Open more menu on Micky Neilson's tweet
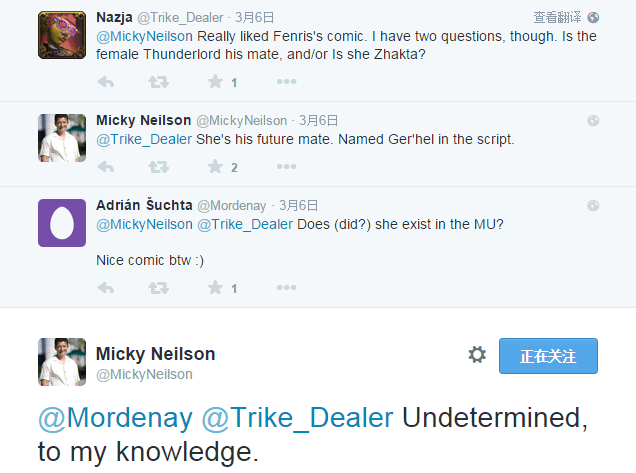Image resolution: width=636 pixels, height=473 pixels. point(286,167)
